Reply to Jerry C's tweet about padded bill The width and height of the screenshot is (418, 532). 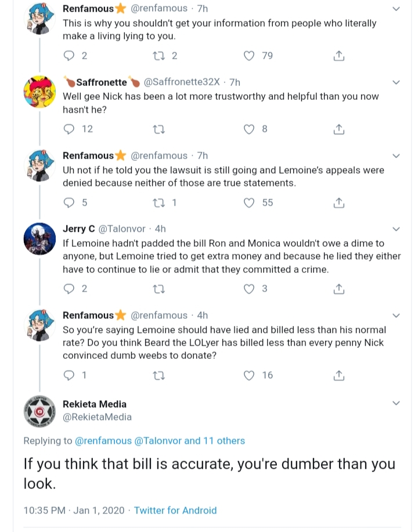coord(69,289)
